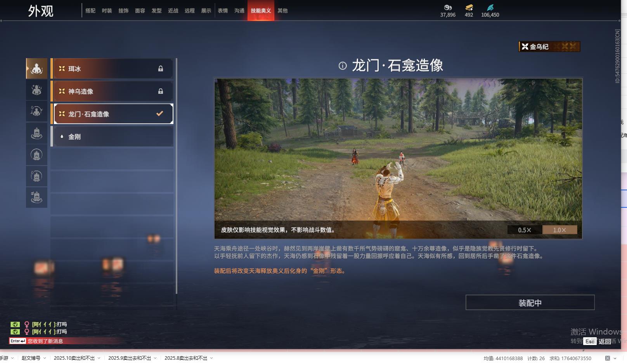Switch to the 沟通 tab
The width and height of the screenshot is (627, 364).
coord(239,11)
